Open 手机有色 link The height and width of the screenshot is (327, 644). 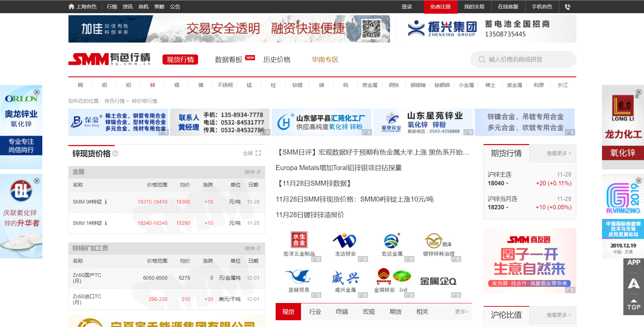[x=542, y=7]
